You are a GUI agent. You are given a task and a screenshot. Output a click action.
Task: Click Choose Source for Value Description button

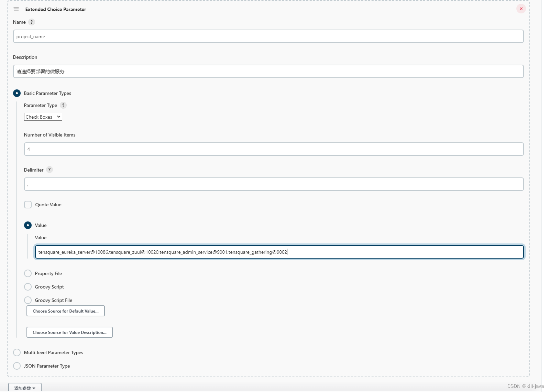click(x=69, y=333)
